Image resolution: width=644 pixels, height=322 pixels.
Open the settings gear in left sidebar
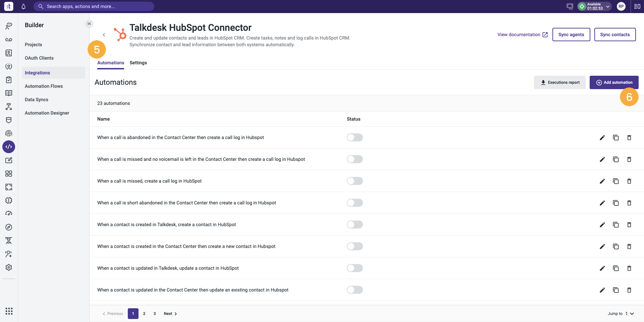9,267
